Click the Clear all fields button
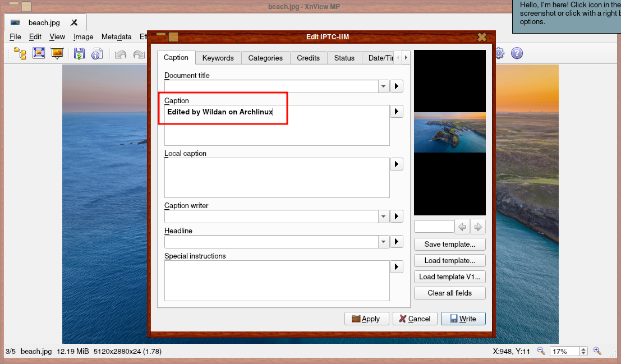 pyautogui.click(x=449, y=293)
